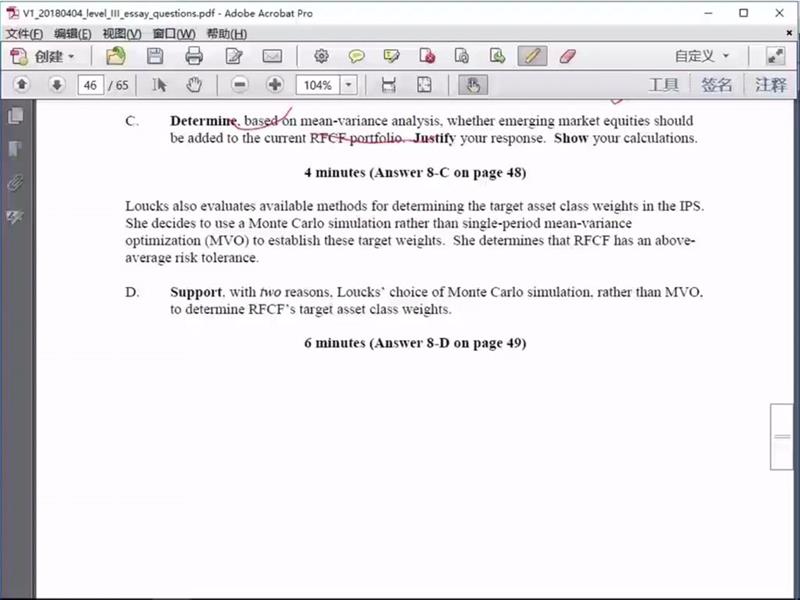This screenshot has width=800, height=600.
Task: Click the bold word 'Determine'
Action: 204,121
